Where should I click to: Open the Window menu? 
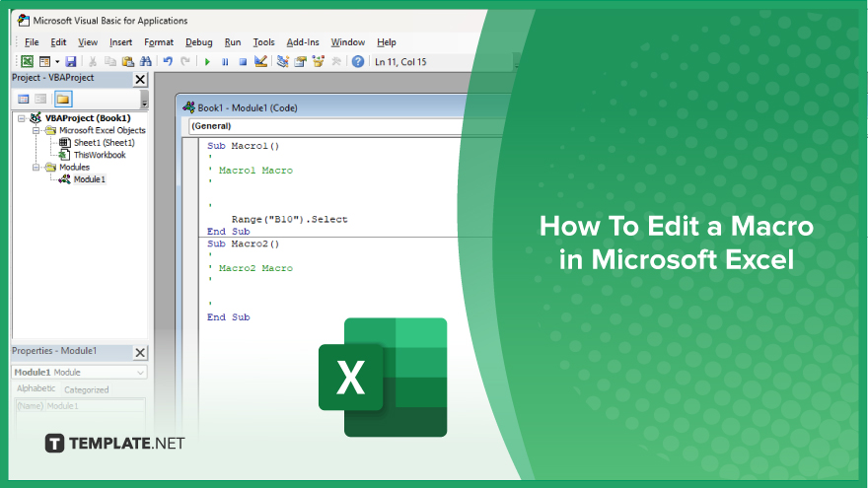(x=347, y=42)
